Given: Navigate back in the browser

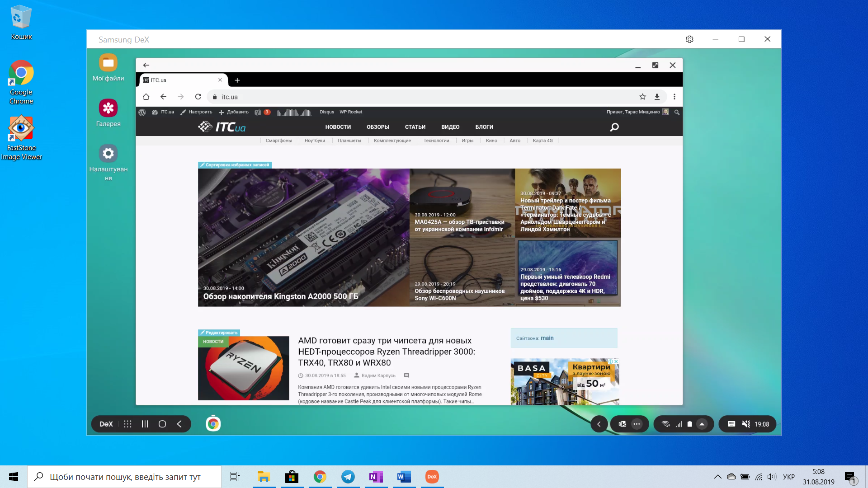Looking at the screenshot, I should pos(163,97).
